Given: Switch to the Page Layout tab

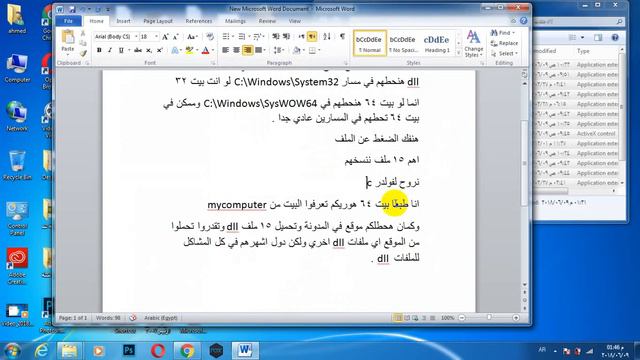Looking at the screenshot, I should (x=158, y=21).
